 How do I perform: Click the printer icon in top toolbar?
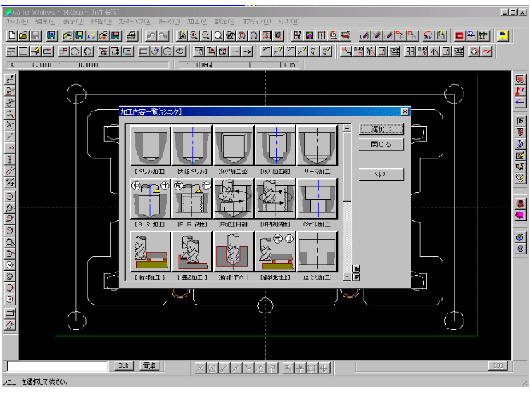(132, 36)
